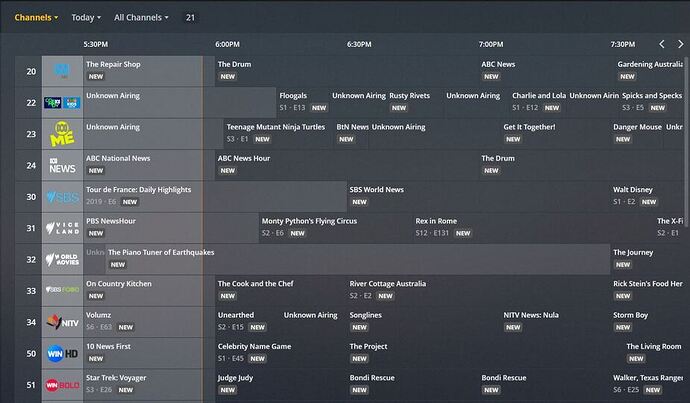Open 10 News First listing
This screenshot has width=690, height=403.
149,353
